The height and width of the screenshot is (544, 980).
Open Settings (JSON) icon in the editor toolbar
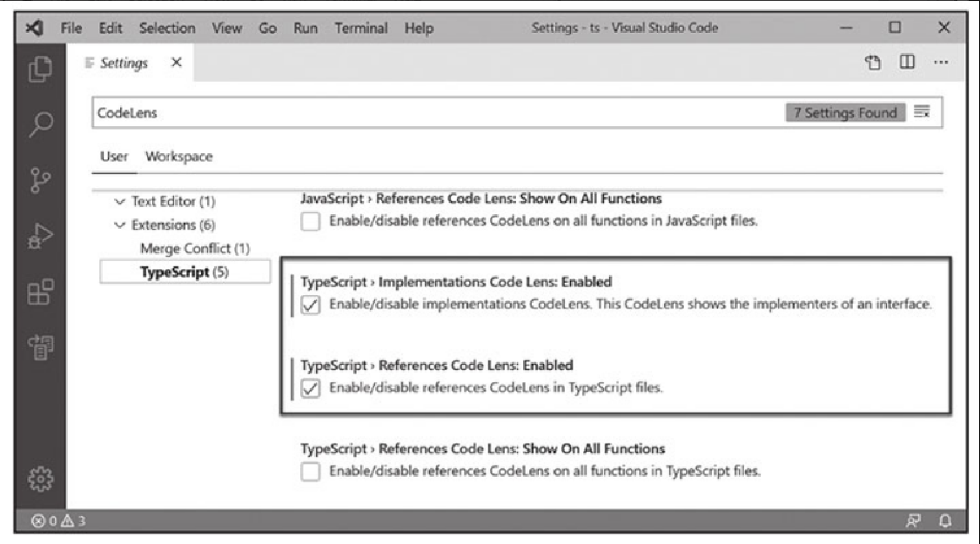[x=873, y=62]
